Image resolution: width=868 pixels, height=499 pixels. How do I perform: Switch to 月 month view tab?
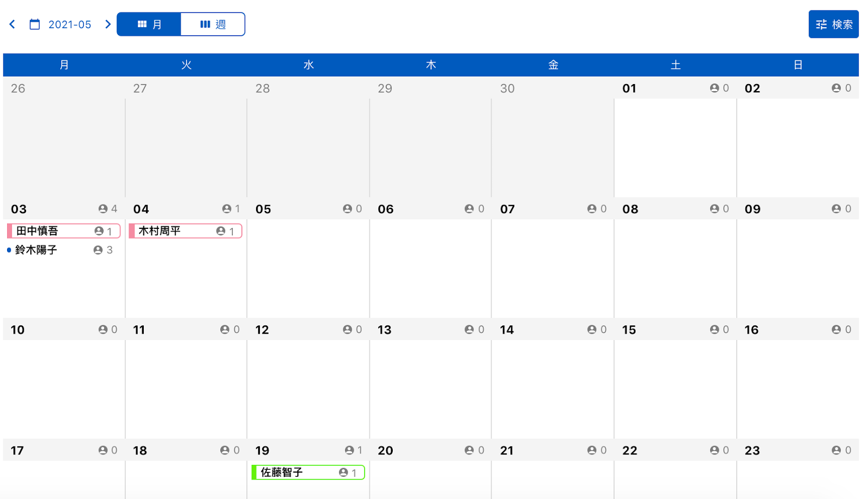pos(149,24)
